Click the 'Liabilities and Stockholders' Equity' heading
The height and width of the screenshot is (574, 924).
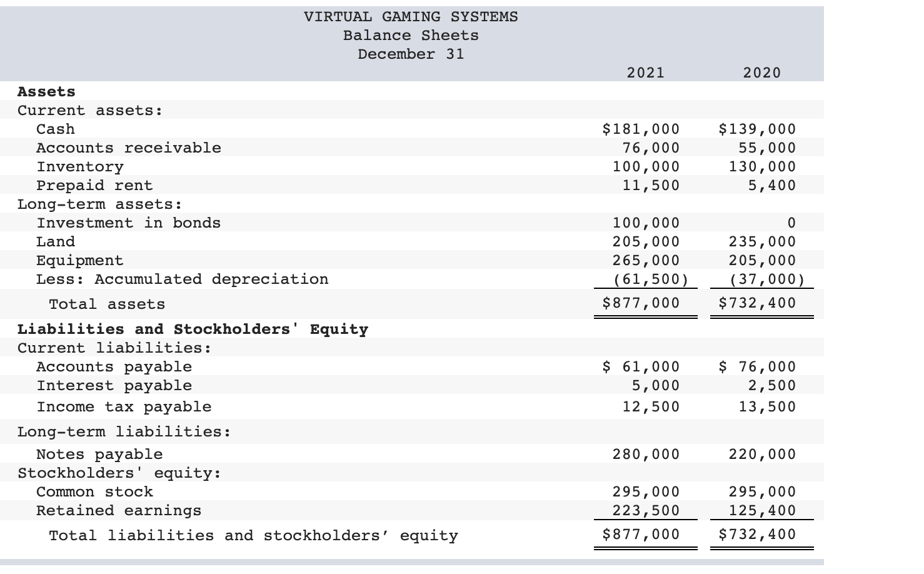tap(193, 329)
